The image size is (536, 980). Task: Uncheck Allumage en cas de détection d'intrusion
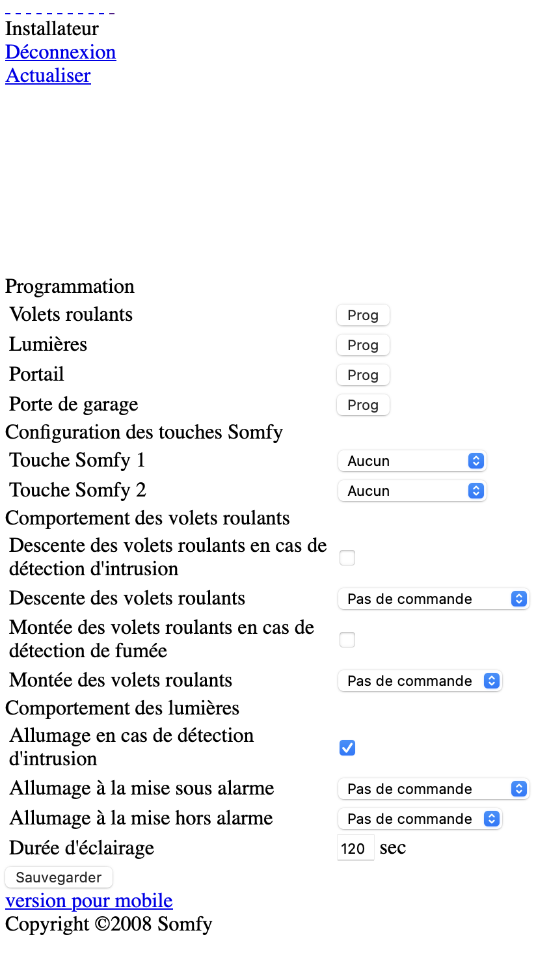click(x=347, y=748)
